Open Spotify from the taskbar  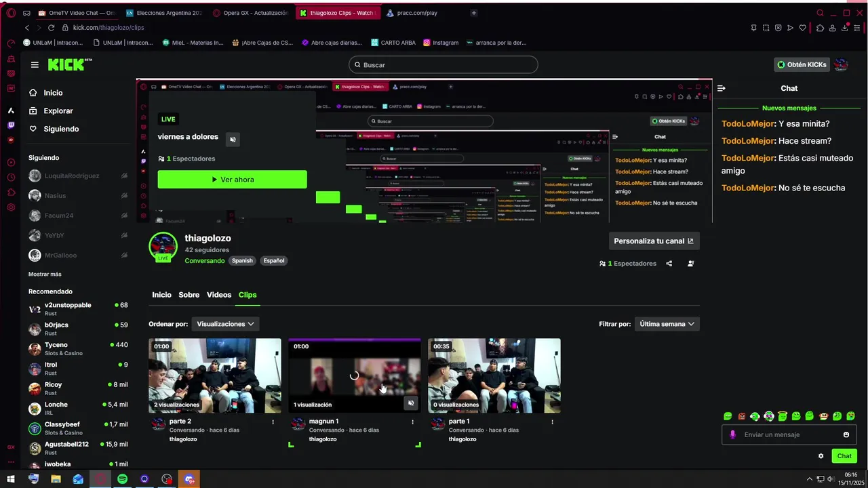click(x=122, y=479)
